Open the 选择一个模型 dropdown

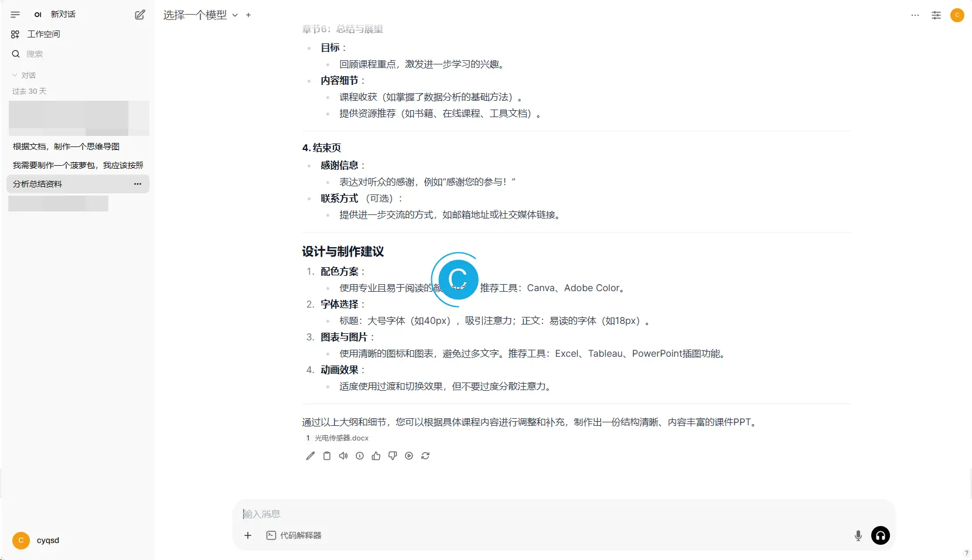tap(200, 15)
